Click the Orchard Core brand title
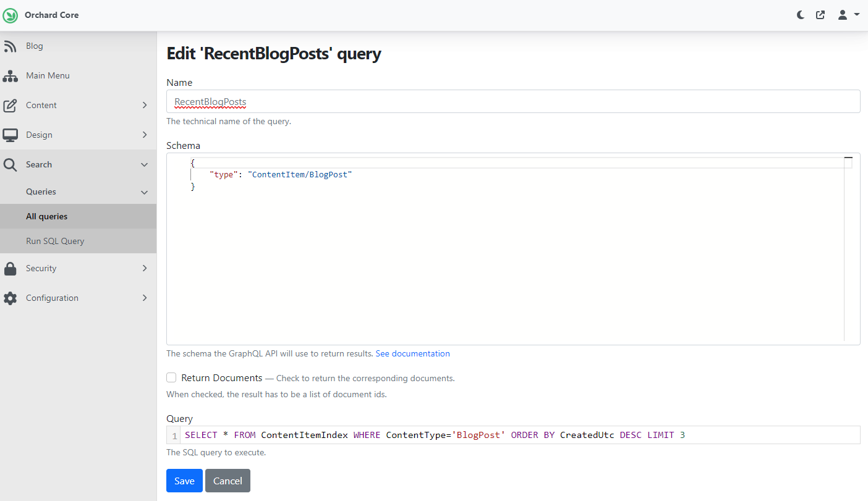868x501 pixels. pyautogui.click(x=52, y=15)
